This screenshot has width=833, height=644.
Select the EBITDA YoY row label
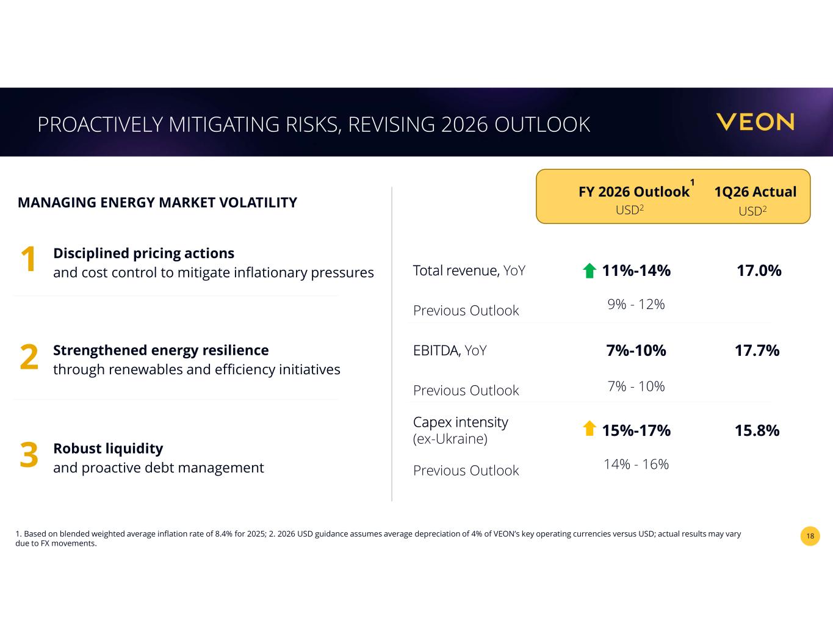tap(450, 350)
